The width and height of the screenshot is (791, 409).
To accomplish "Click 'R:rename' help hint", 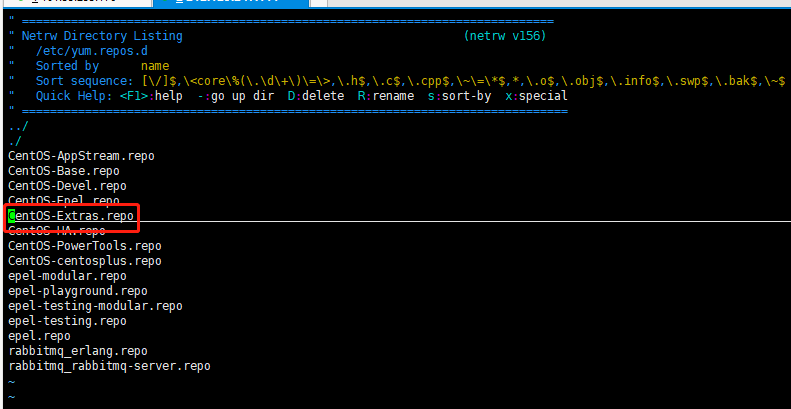I will pyautogui.click(x=386, y=96).
